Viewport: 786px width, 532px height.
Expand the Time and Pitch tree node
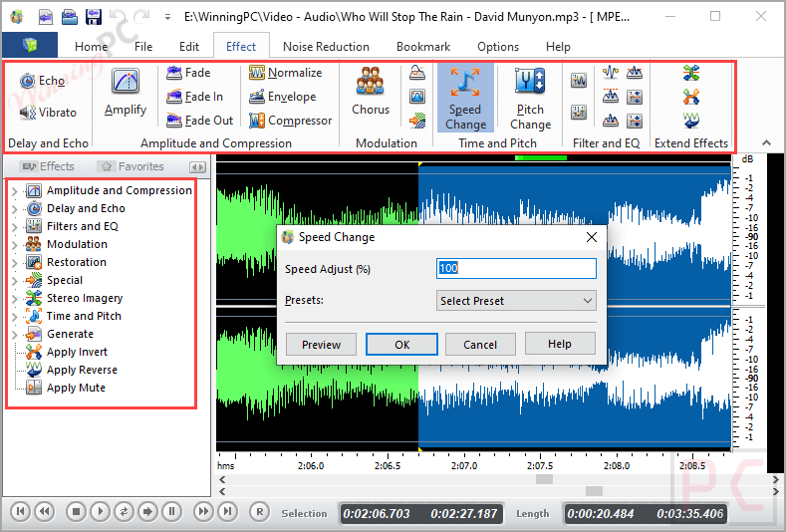[15, 317]
